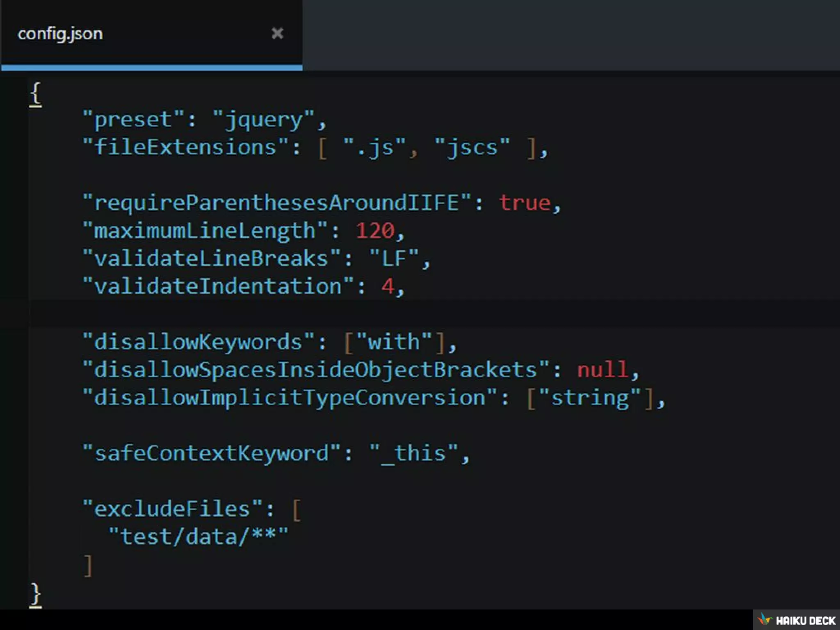Screen dimensions: 840x630
Task: Click the null value
Action: (603, 370)
